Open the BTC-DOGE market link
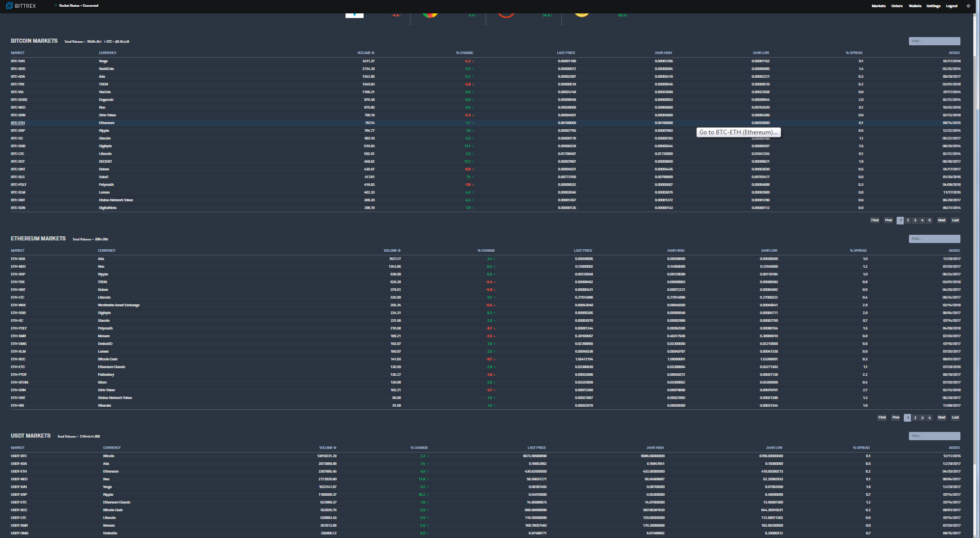 19,100
